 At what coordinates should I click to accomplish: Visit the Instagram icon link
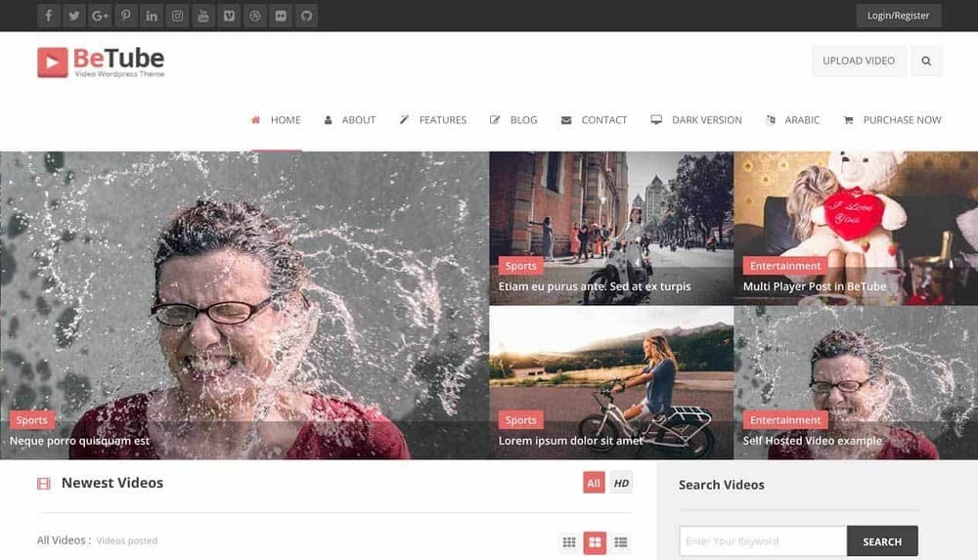point(177,16)
